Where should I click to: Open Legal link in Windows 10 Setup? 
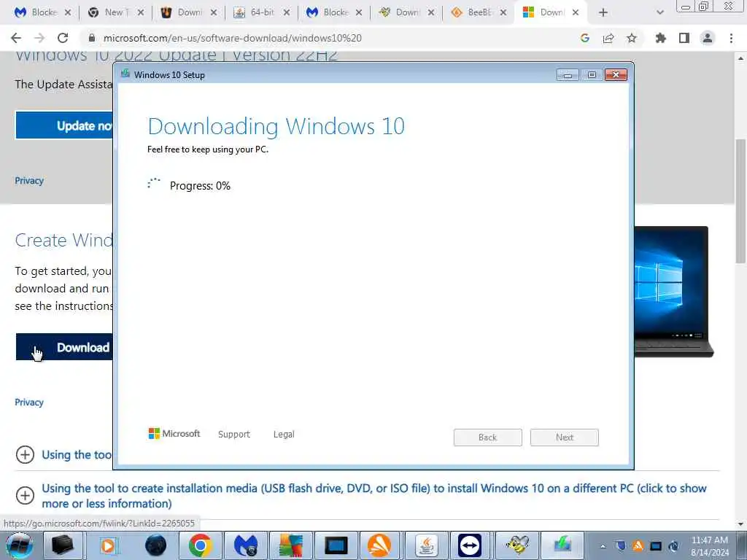coord(284,435)
